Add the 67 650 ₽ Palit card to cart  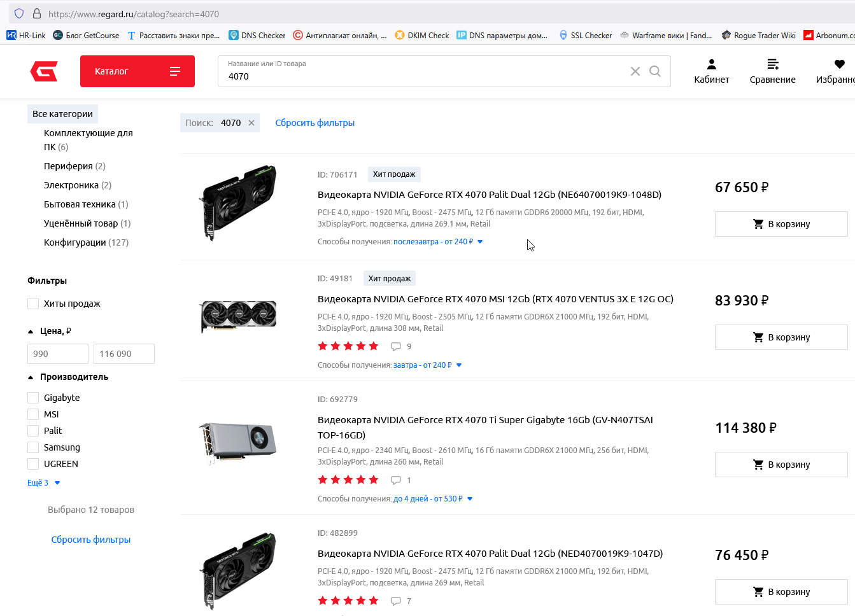[x=781, y=224]
